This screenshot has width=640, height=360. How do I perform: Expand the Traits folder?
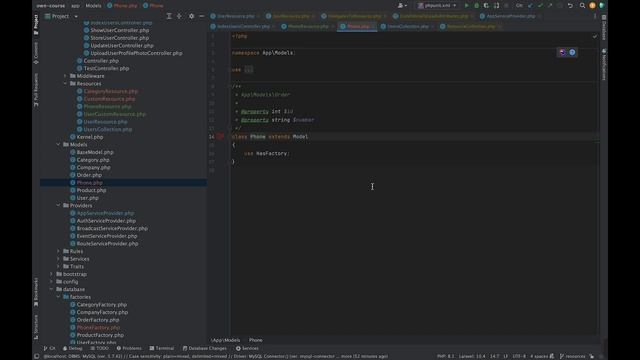pos(58,266)
